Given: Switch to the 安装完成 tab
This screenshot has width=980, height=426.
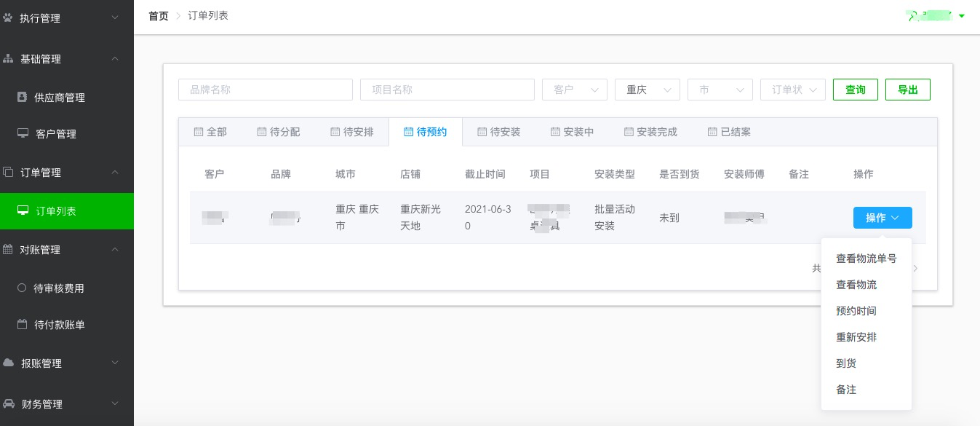Looking at the screenshot, I should click(650, 132).
